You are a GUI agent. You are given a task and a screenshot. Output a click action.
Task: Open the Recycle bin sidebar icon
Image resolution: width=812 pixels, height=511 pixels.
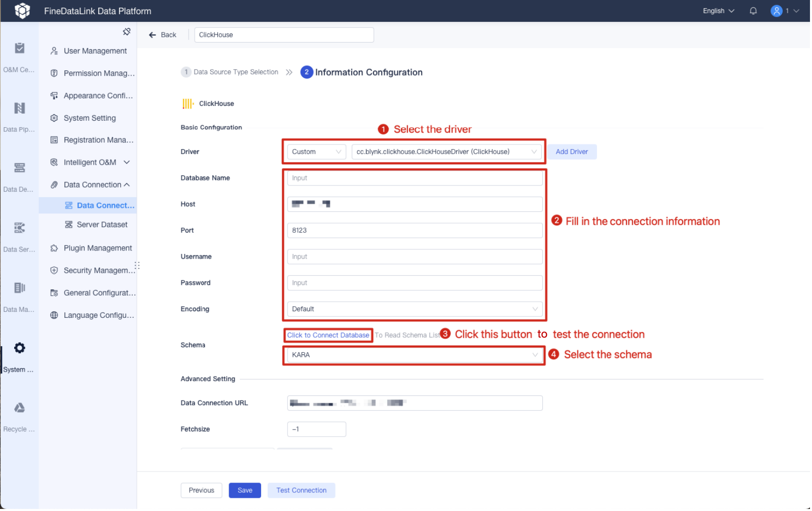19,409
